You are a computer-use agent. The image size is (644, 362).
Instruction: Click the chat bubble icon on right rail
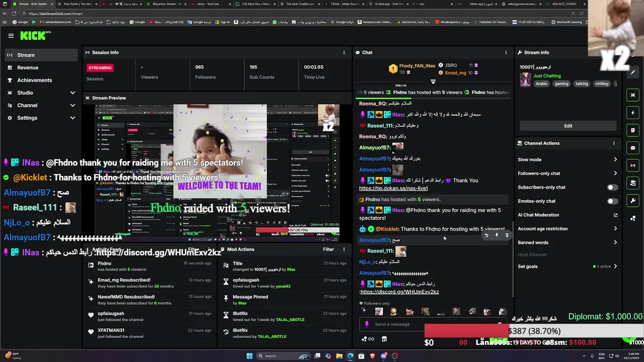(633, 148)
